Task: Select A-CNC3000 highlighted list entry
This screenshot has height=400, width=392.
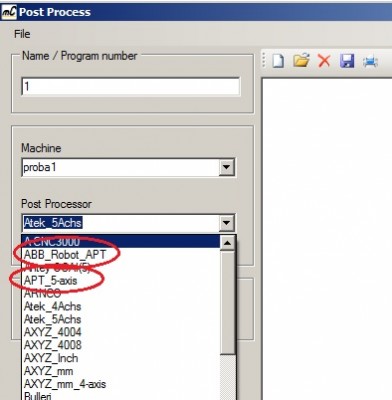Action: coord(121,241)
